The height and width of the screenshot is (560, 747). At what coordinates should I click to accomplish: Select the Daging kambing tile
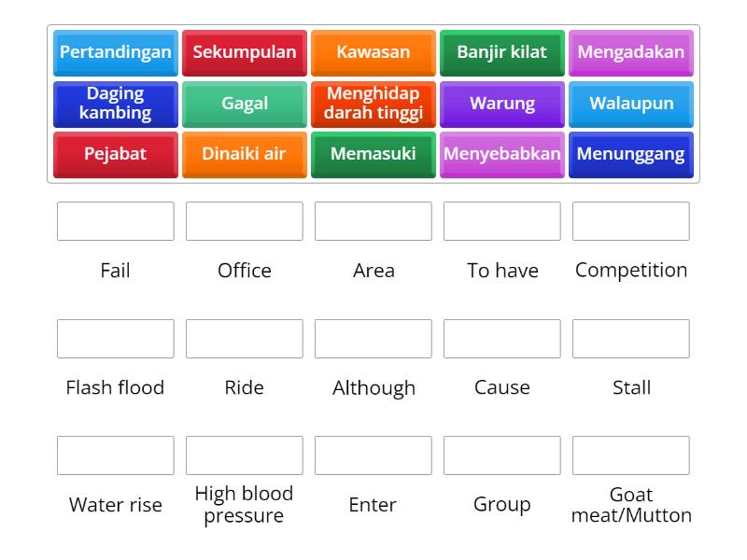pyautogui.click(x=115, y=104)
